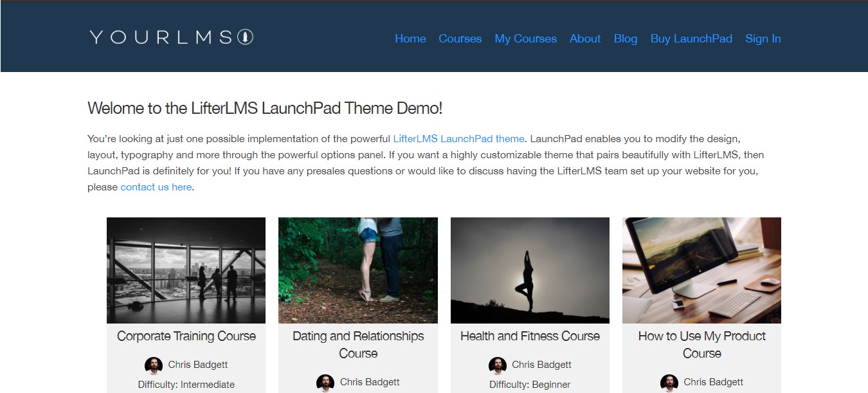
Task: Open How to Use My Product thumbnail
Action: (x=701, y=270)
